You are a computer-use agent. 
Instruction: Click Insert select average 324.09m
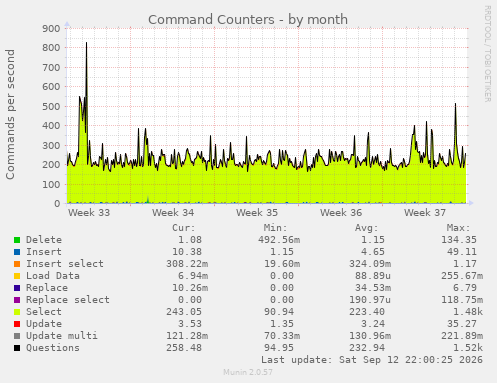coord(370,264)
